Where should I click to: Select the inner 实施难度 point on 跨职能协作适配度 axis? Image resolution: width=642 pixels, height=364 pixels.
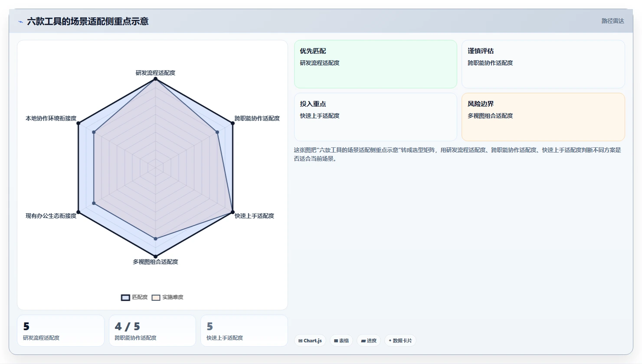pos(217,132)
